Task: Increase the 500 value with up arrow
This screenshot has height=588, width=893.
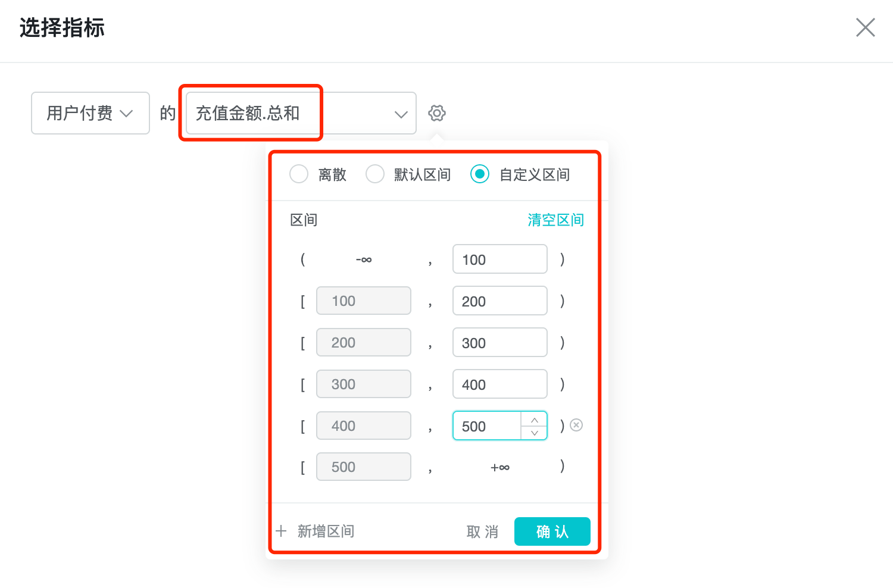Action: (x=534, y=420)
